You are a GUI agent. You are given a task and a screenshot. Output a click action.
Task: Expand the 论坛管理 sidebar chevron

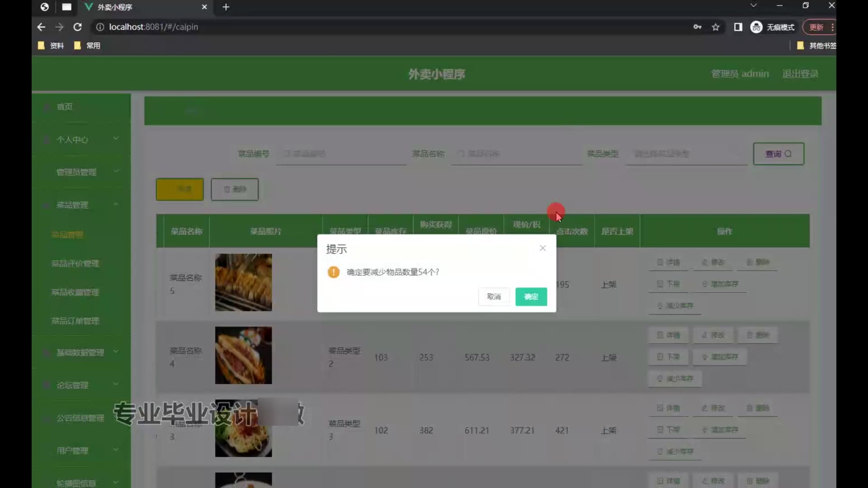116,385
